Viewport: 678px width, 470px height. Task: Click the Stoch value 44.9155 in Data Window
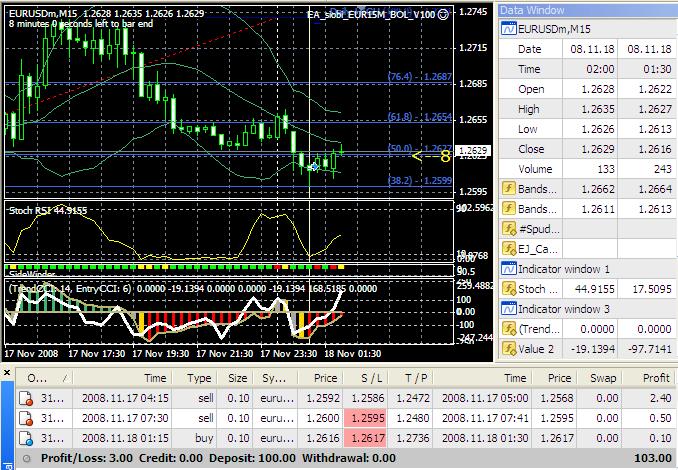pyautogui.click(x=595, y=288)
